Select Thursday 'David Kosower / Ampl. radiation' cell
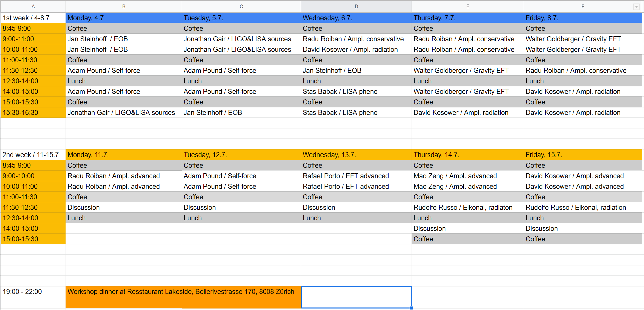Image resolution: width=644 pixels, height=310 pixels. [468, 113]
